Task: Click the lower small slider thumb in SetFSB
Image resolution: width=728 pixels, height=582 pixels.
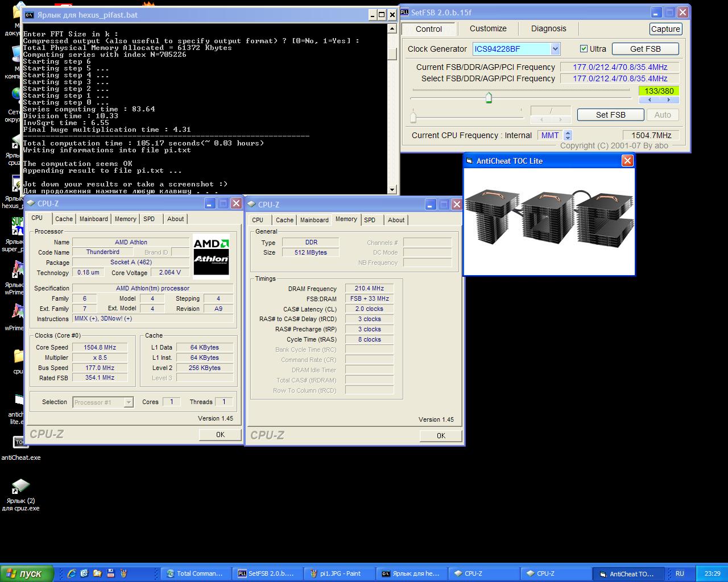Action: (x=413, y=117)
